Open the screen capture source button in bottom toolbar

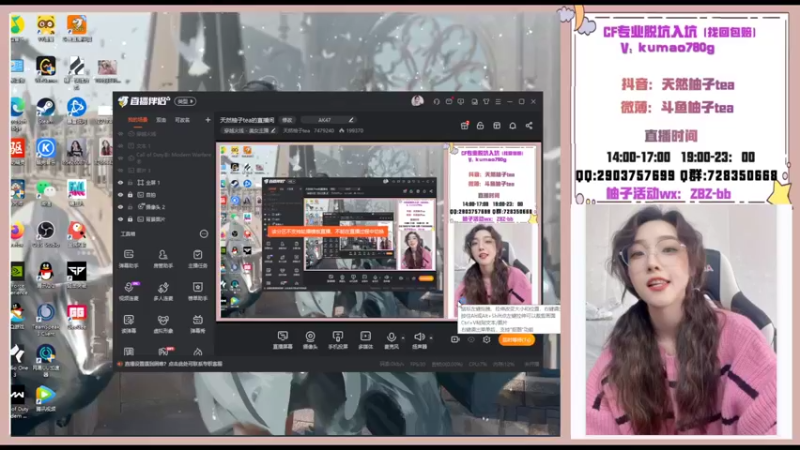(282, 339)
